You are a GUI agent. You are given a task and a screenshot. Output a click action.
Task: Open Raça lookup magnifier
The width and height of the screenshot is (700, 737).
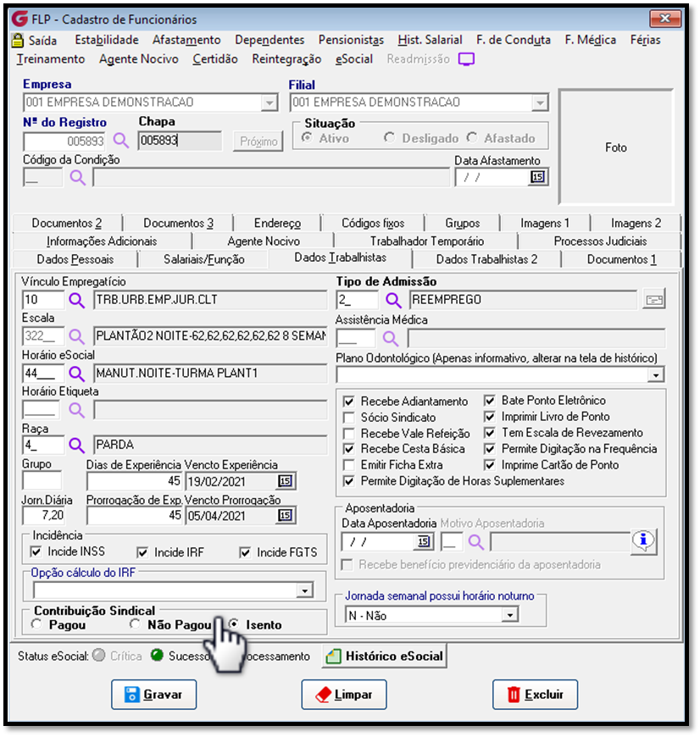point(76,445)
